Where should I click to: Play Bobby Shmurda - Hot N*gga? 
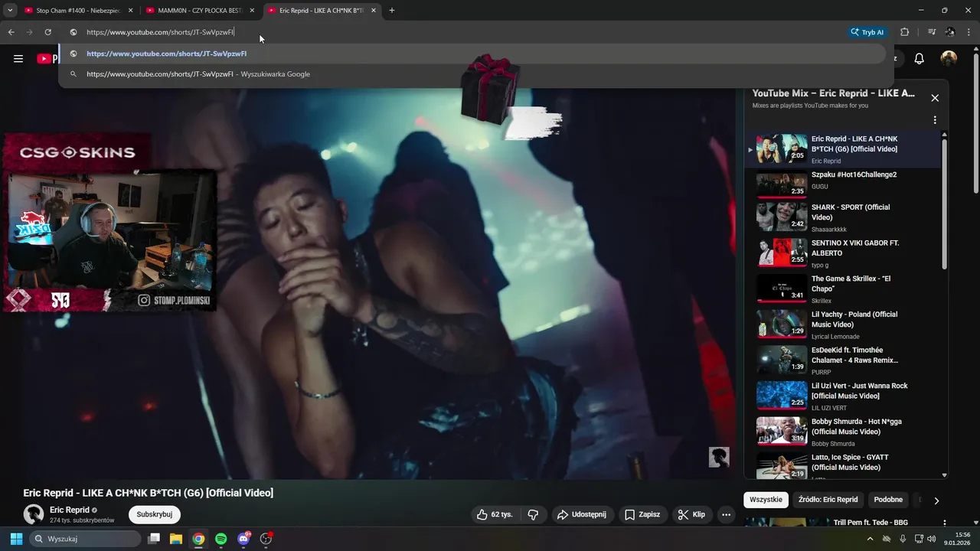(x=842, y=432)
